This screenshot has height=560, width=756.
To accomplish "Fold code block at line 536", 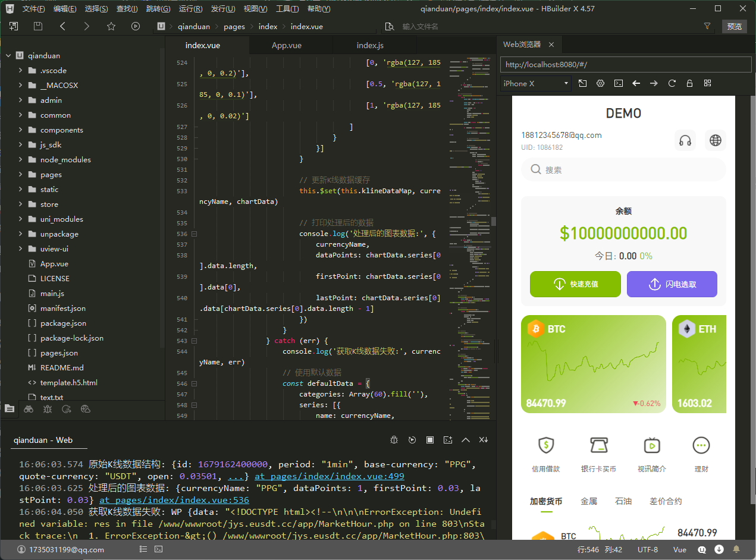I will pyautogui.click(x=194, y=234).
